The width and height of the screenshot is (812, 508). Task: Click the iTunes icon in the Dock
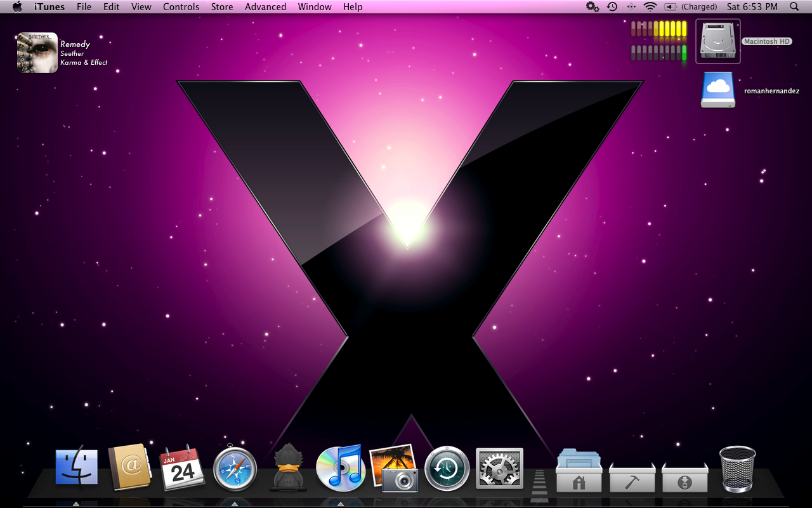pyautogui.click(x=341, y=468)
